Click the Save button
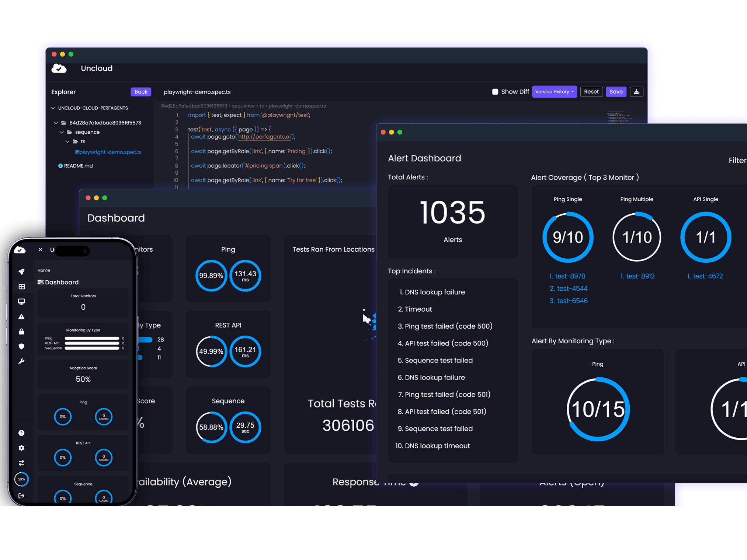 pos(616,92)
